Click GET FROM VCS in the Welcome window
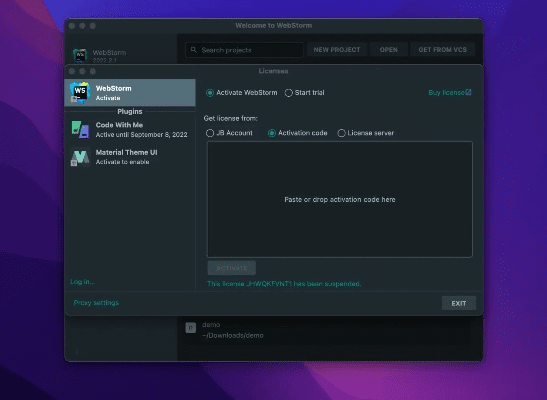This screenshot has width=547, height=400. click(x=442, y=50)
